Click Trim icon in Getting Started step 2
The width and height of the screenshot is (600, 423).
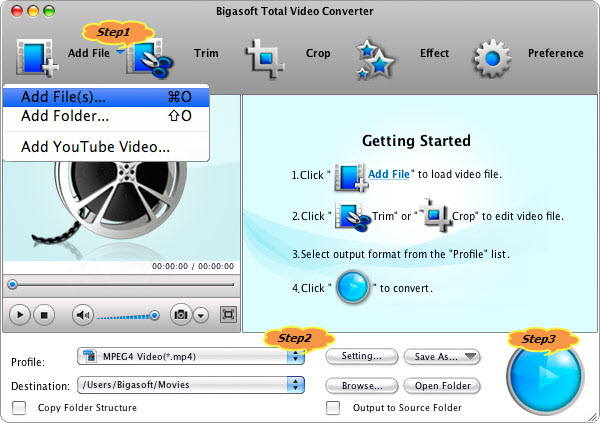click(x=352, y=217)
